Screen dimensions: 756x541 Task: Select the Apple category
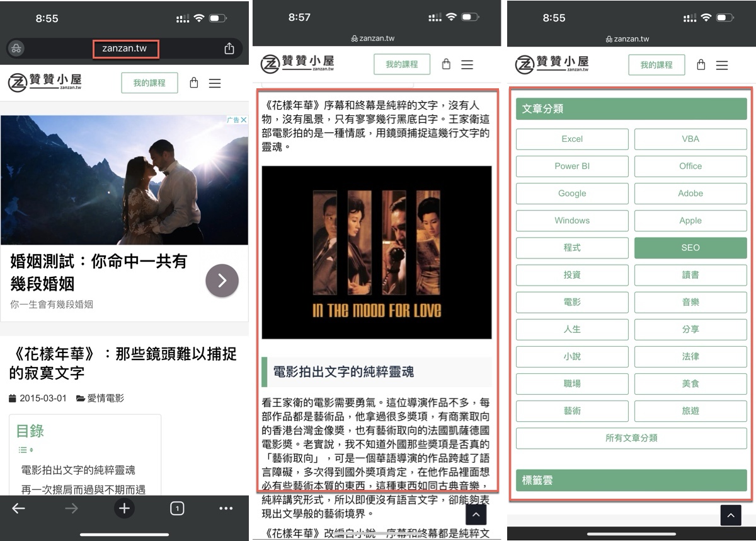[x=690, y=221]
